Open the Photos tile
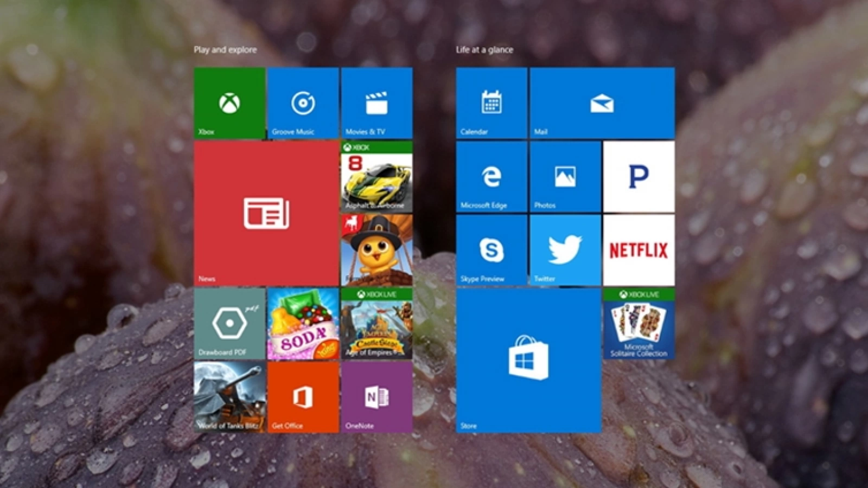 [565, 177]
